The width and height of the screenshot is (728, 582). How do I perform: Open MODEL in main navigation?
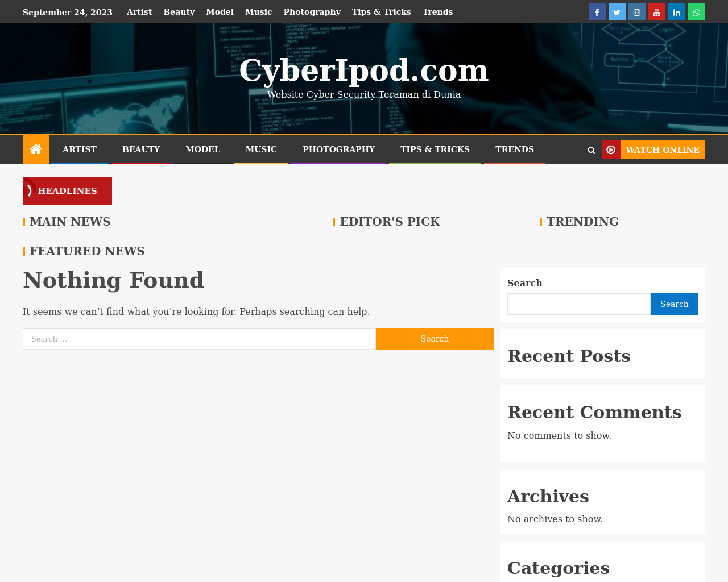[202, 149]
